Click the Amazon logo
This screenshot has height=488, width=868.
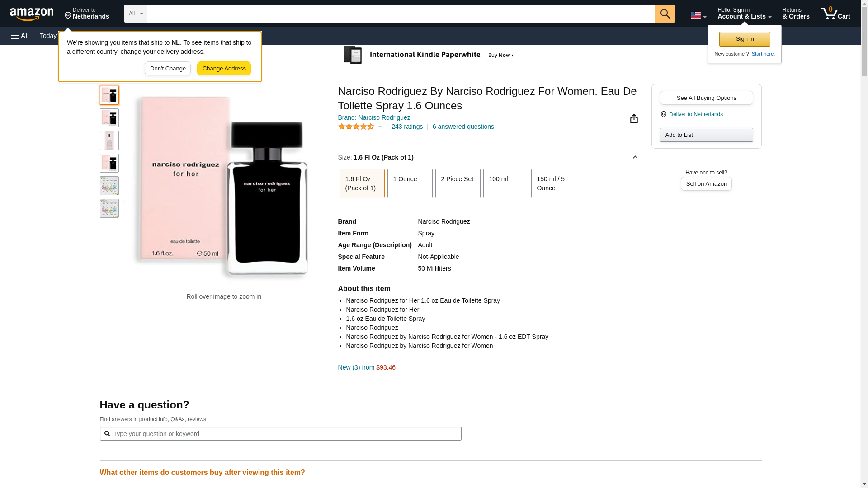[32, 14]
